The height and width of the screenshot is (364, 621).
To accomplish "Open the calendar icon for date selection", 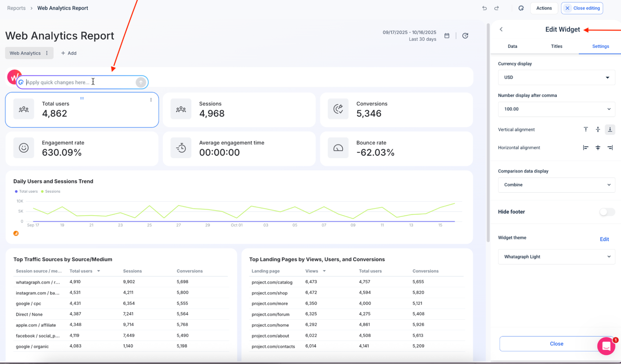I will pos(447,36).
